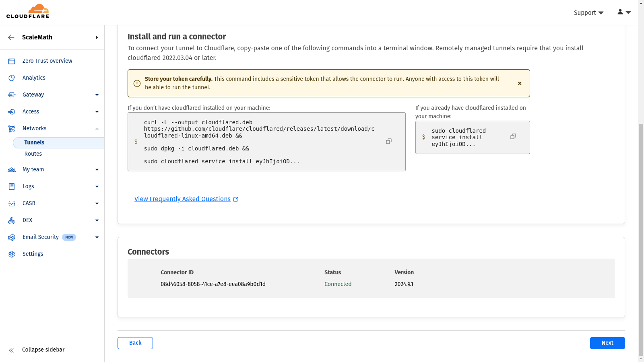Click the Cloudflare logo

(28, 12)
